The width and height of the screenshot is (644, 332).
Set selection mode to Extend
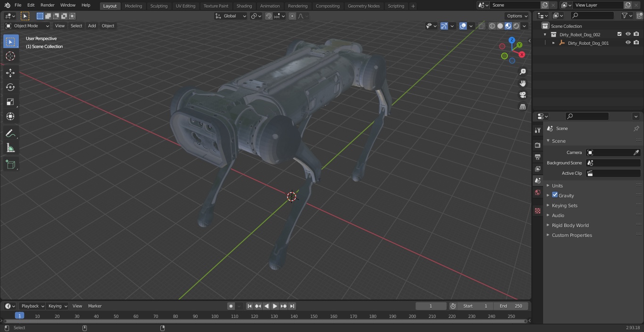[48, 16]
